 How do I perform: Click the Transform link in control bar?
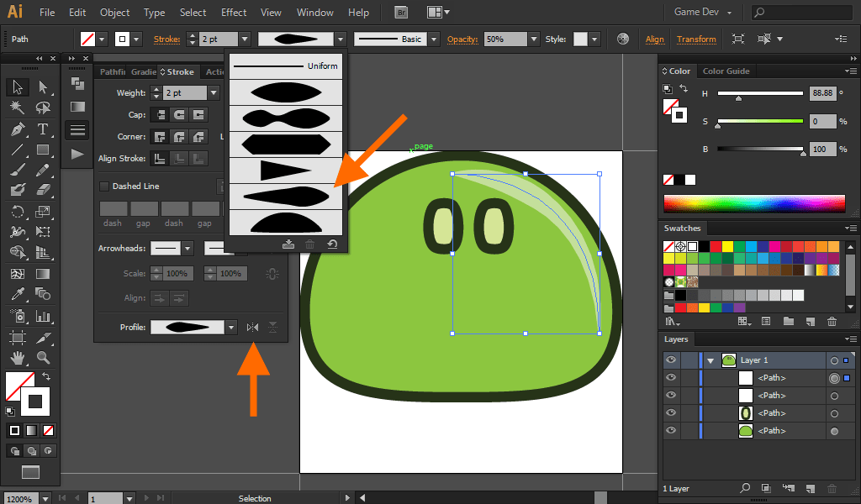point(696,39)
